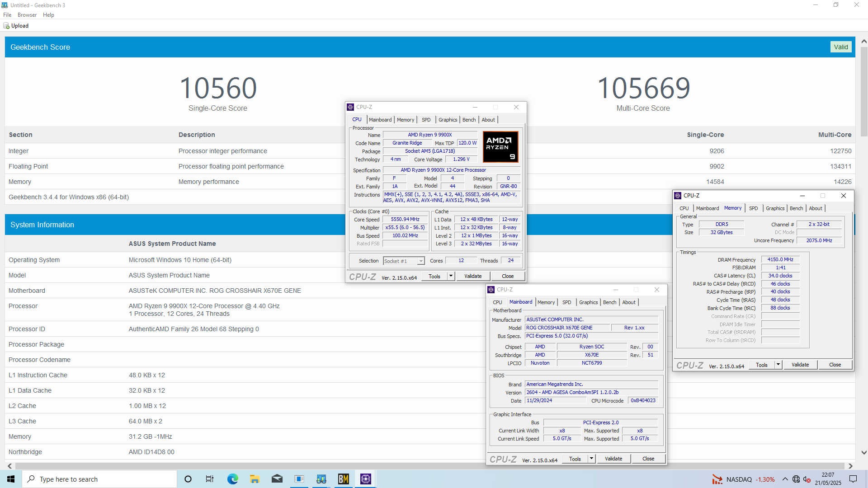The image size is (868, 488).
Task: Click the Integer row score 9206
Action: click(717, 151)
